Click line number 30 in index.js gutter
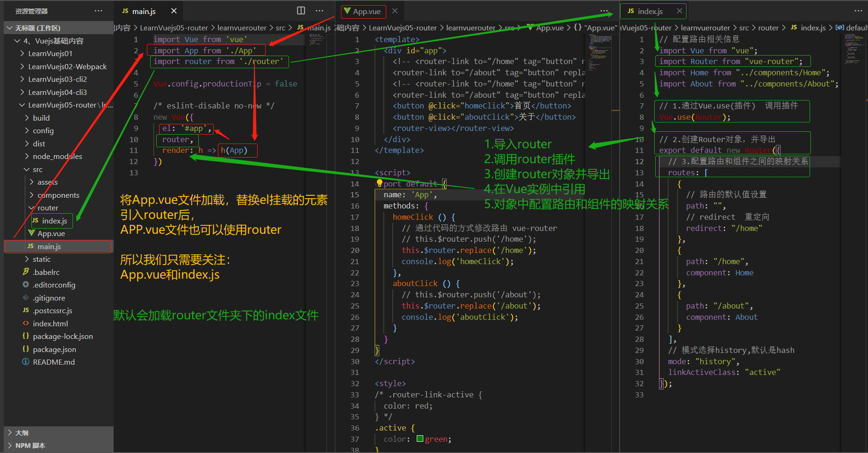 (639, 361)
